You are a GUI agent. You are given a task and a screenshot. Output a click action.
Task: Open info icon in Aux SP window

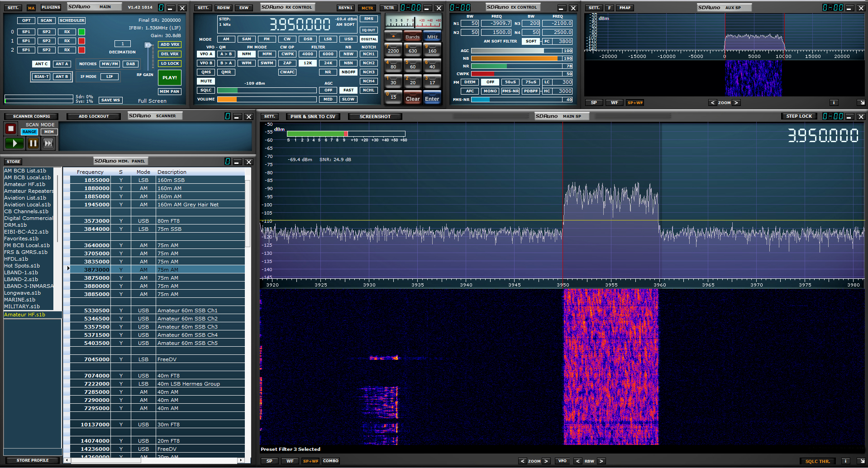click(834, 103)
